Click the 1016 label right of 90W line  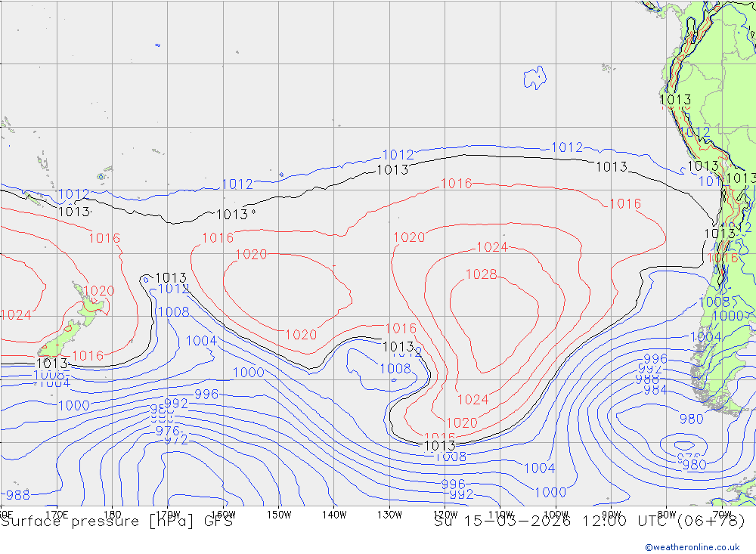click(625, 204)
